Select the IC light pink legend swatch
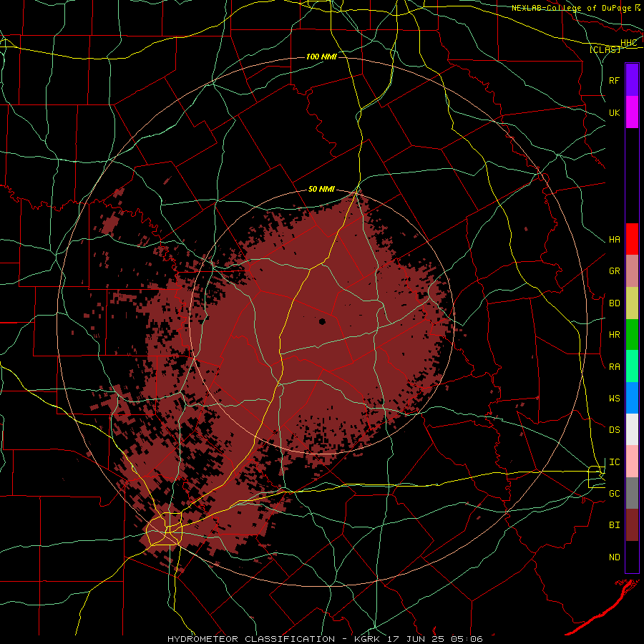The width and height of the screenshot is (644, 644). pyautogui.click(x=632, y=462)
